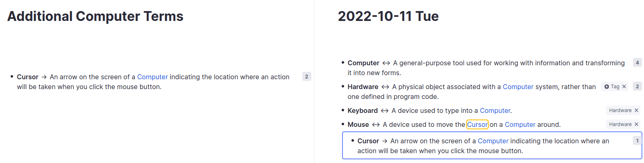Click the 2022-10-11 Tue document title
The height and width of the screenshot is (163, 644).
[x=388, y=16]
